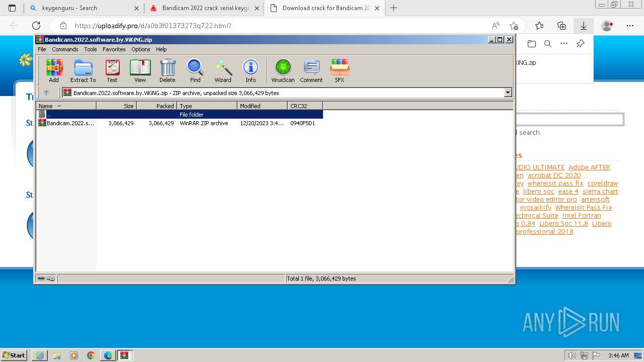The image size is (644, 362).
Task: Add this page to favorites star
Action: [x=514, y=26]
